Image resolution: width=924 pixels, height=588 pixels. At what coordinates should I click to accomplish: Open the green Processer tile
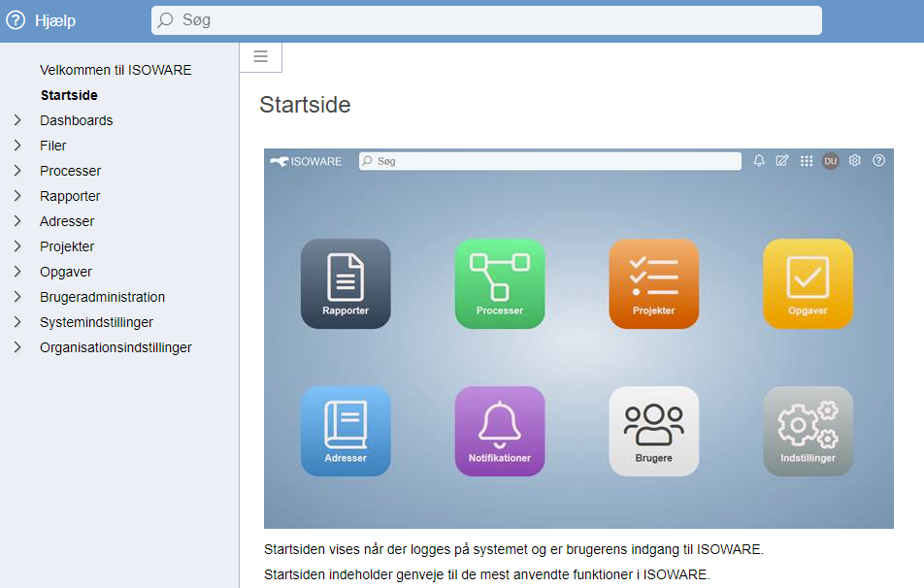[500, 284]
